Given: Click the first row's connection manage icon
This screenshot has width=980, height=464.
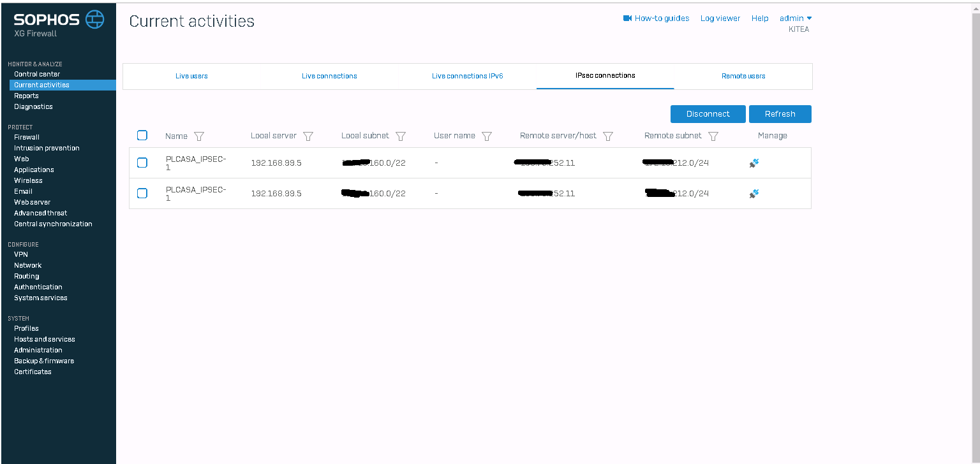Looking at the screenshot, I should point(754,163).
